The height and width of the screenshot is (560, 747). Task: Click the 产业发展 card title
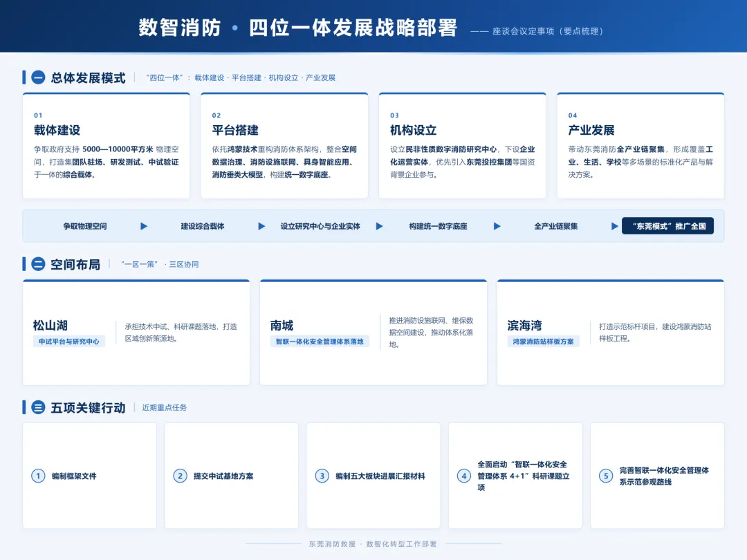[x=591, y=130]
